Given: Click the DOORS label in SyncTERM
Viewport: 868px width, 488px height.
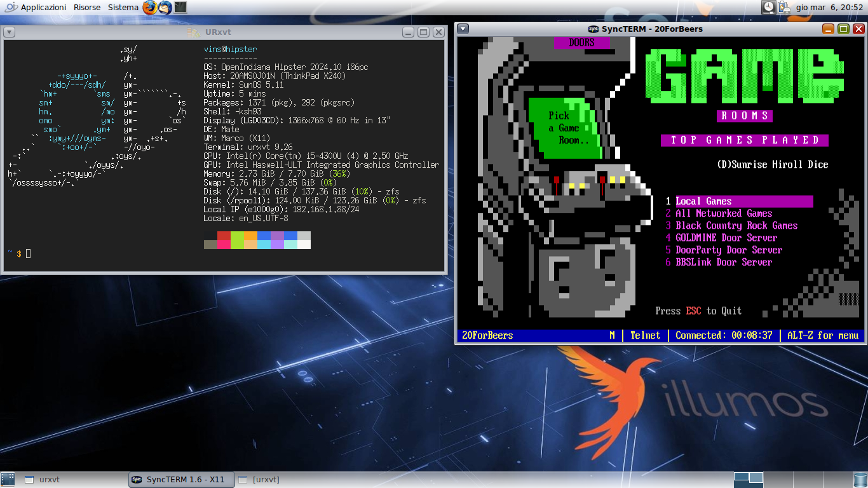Looking at the screenshot, I should (x=581, y=43).
